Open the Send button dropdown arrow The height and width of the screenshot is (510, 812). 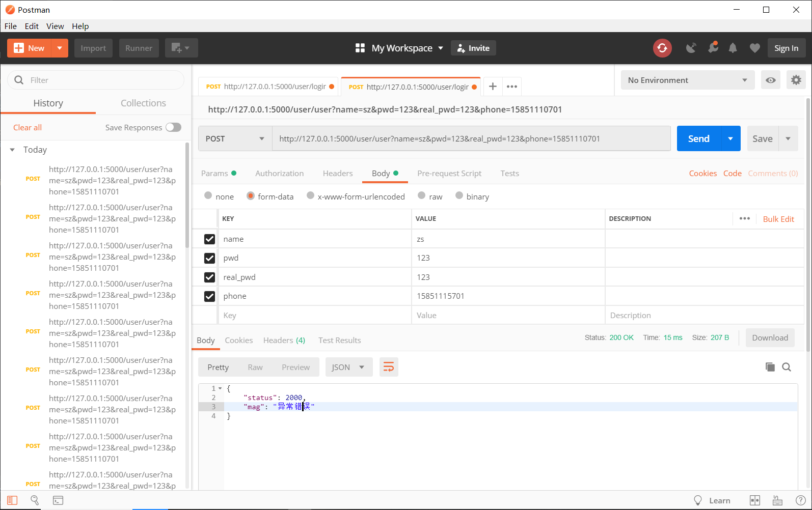point(730,138)
